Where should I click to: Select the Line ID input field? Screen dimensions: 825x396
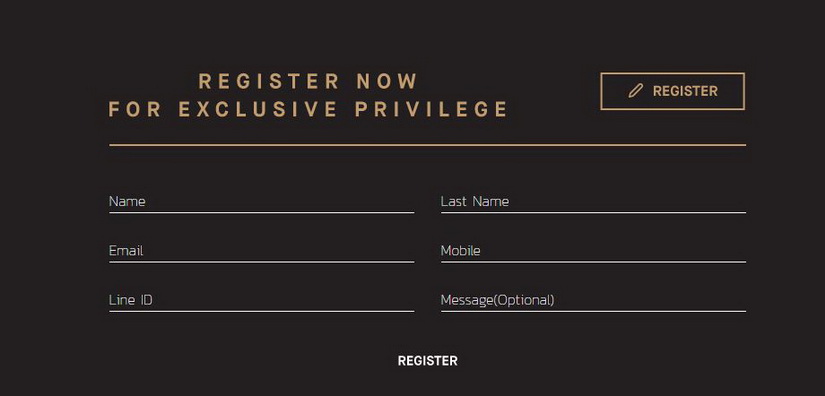[261, 300]
